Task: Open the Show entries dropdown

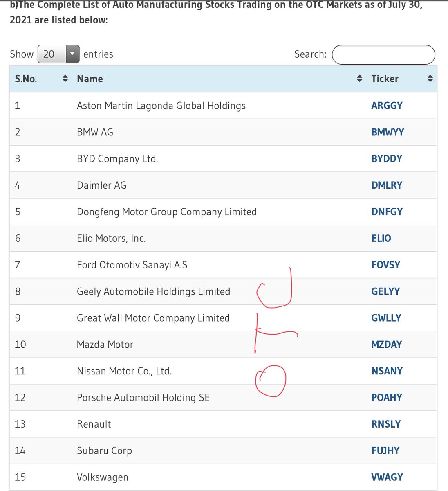Action: click(x=58, y=54)
